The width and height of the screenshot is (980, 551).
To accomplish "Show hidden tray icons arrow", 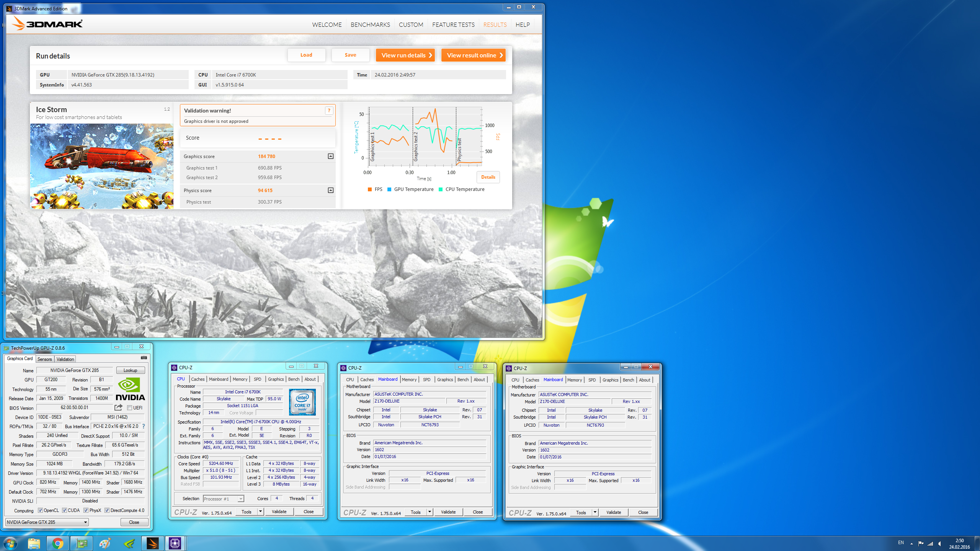I will click(911, 543).
